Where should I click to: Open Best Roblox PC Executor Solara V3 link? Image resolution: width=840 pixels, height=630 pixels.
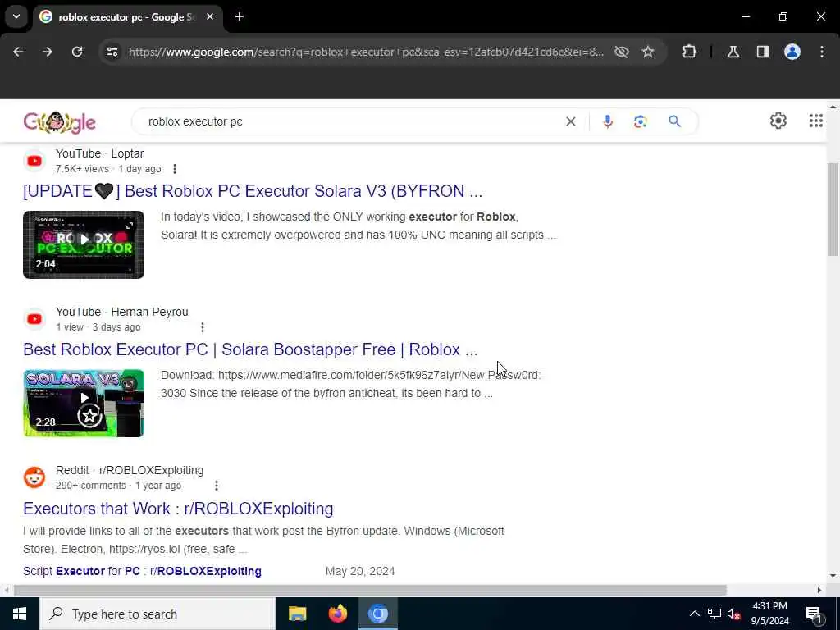(253, 191)
